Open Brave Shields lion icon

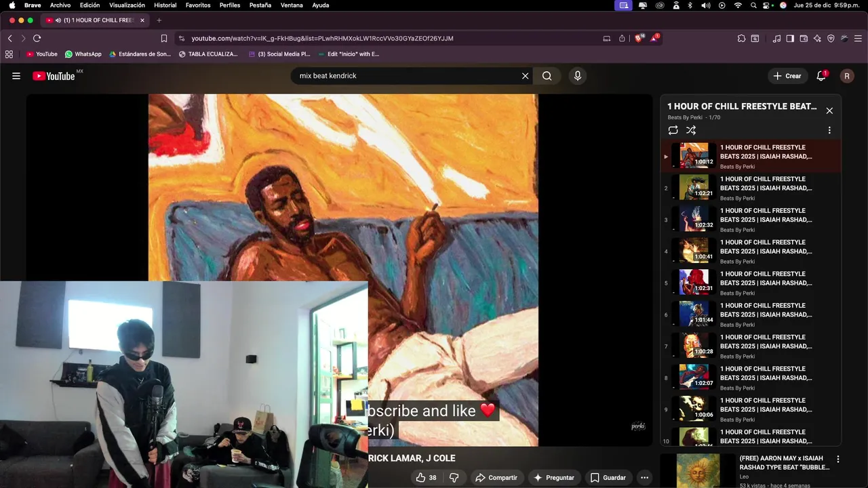638,39
